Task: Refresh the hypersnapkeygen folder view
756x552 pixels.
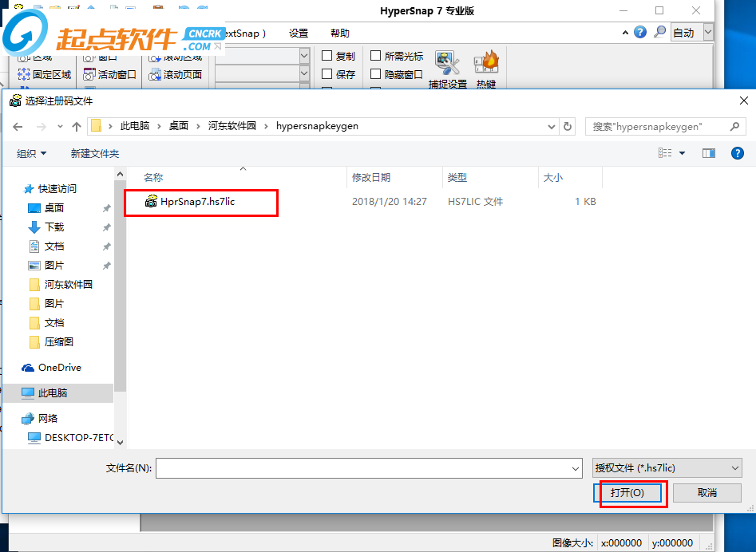Action: 568,127
